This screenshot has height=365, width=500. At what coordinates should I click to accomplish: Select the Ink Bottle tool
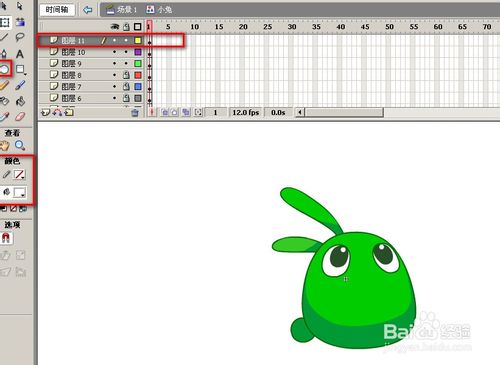[4, 101]
